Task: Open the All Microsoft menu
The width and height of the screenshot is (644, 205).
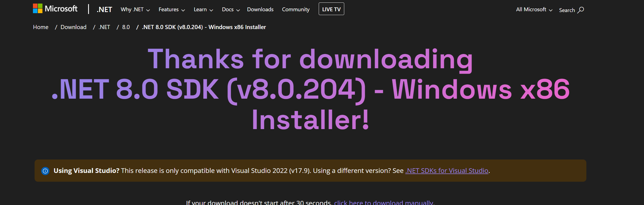Action: click(x=534, y=10)
